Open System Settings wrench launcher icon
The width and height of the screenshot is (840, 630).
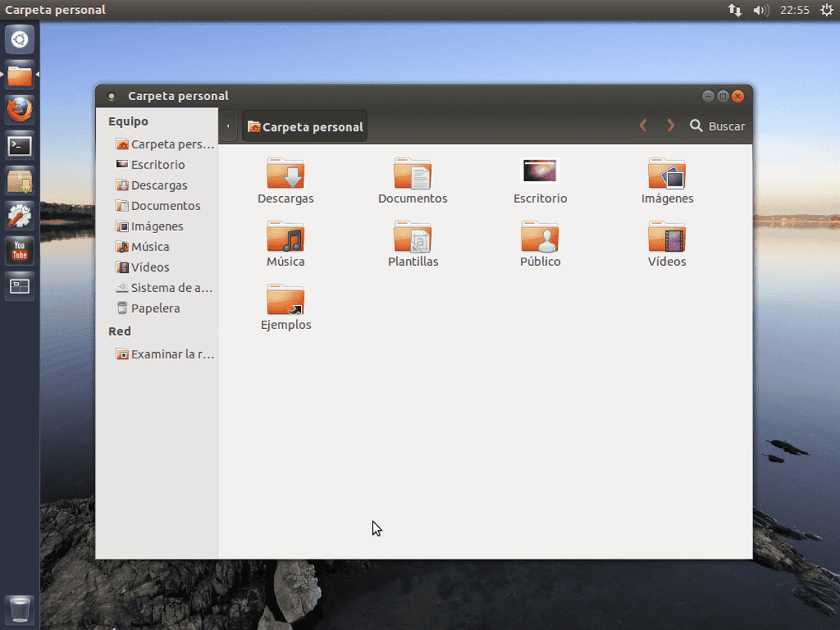[x=20, y=216]
